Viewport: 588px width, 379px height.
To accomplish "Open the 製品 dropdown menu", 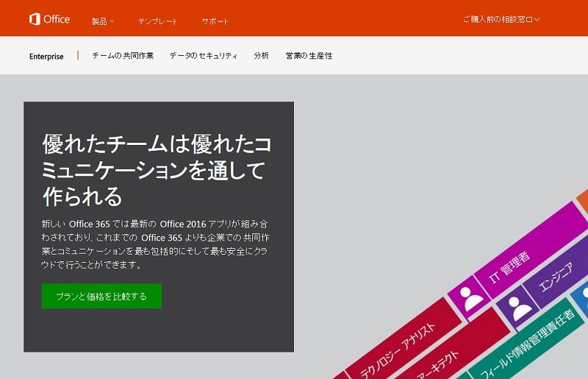I will pos(103,21).
